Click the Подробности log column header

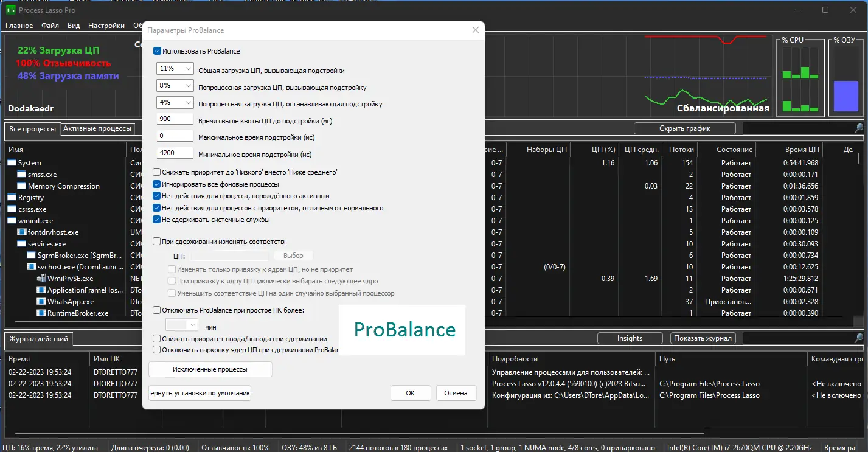coord(515,359)
